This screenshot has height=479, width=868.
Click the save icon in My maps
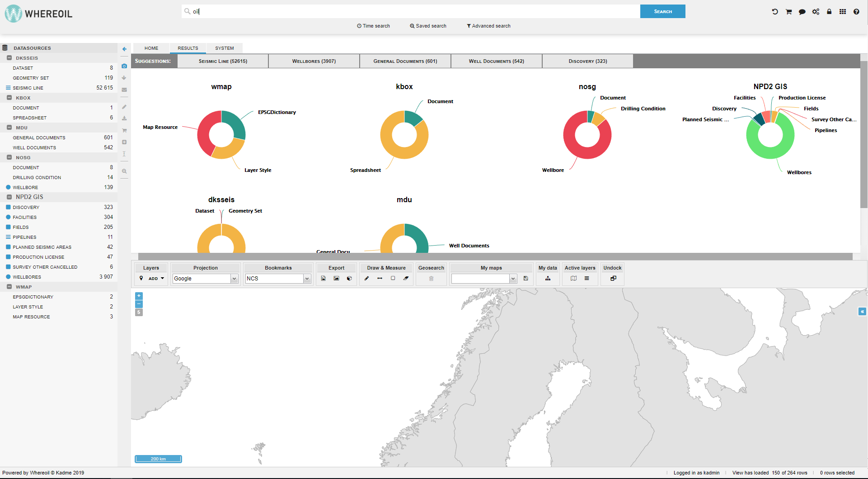[x=525, y=279]
